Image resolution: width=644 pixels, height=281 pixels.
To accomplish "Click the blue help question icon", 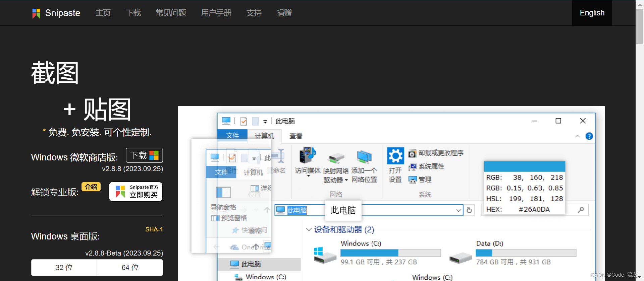I will [589, 136].
